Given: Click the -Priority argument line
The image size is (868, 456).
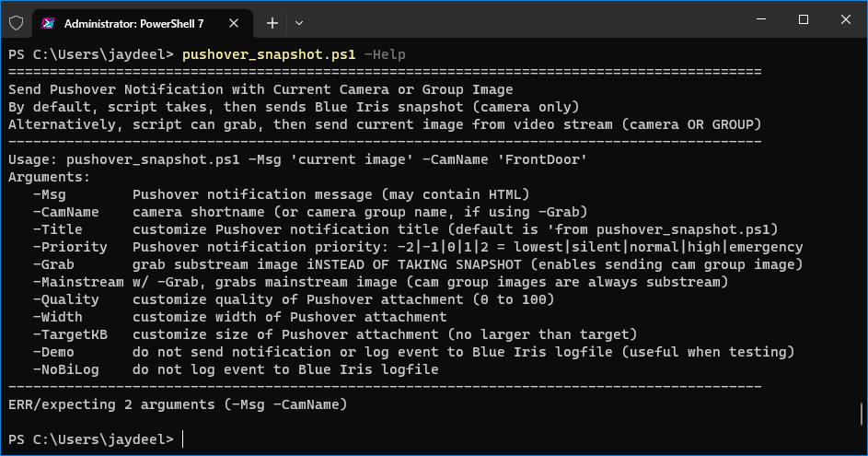Looking at the screenshot, I should click(x=418, y=247).
